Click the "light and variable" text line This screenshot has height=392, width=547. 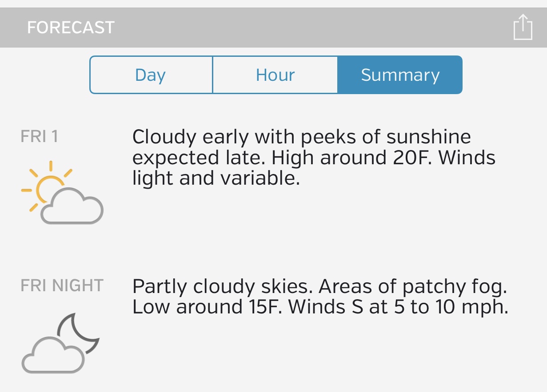(216, 178)
